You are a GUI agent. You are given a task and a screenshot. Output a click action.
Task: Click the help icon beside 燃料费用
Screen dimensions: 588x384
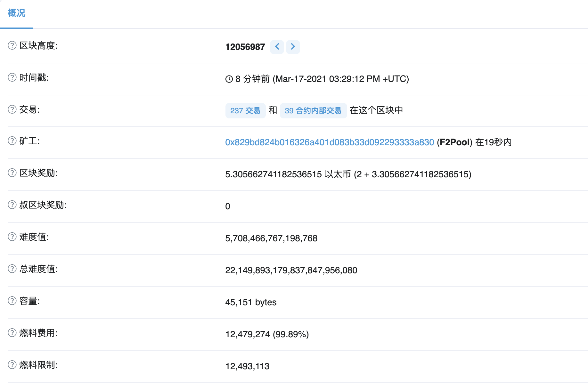tap(12, 333)
